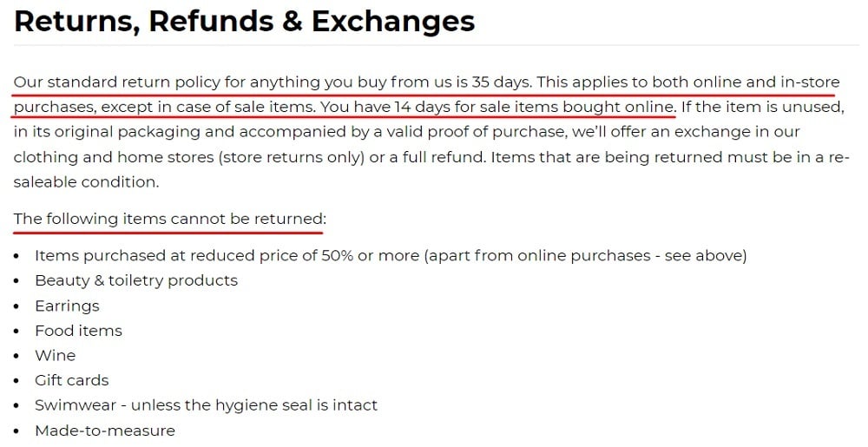Select the Earrings list item
The height and width of the screenshot is (447, 868).
[67, 306]
